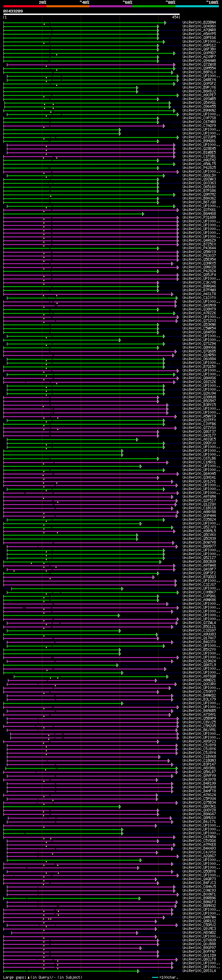Click the green alignment bar for UniRef100_B2DBN4
Viewport: 222px width, 980px height.
(x=85, y=23)
